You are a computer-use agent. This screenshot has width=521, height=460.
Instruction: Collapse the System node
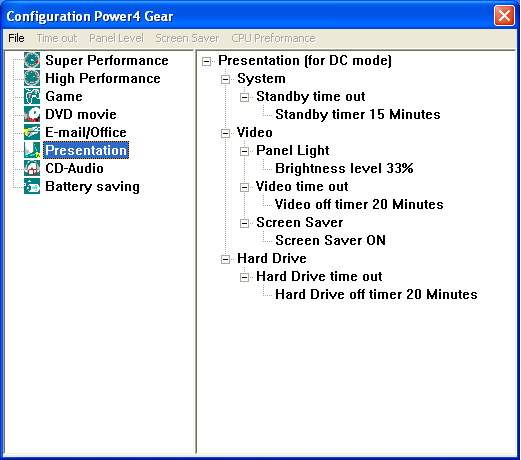pyautogui.click(x=226, y=79)
